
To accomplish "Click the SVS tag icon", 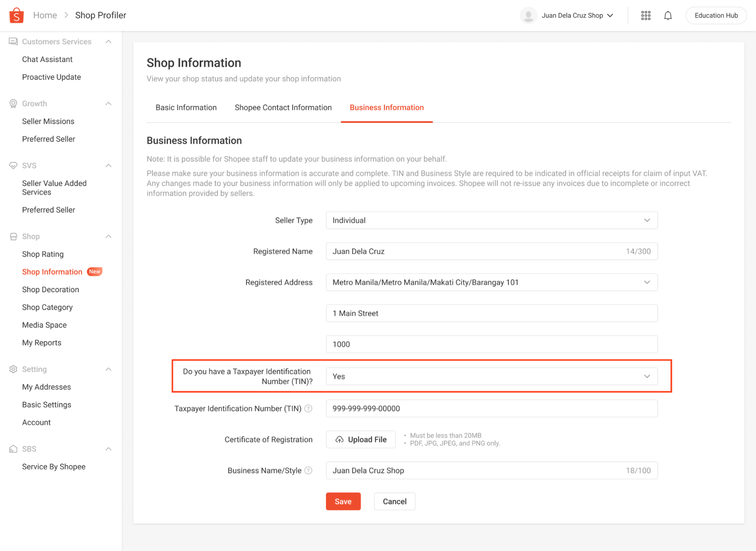I will point(13,165).
